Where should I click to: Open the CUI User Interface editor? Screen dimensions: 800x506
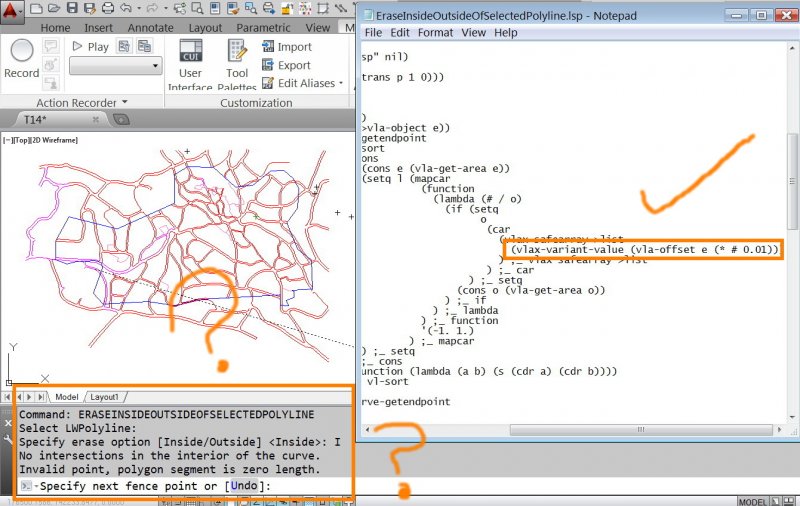190,64
